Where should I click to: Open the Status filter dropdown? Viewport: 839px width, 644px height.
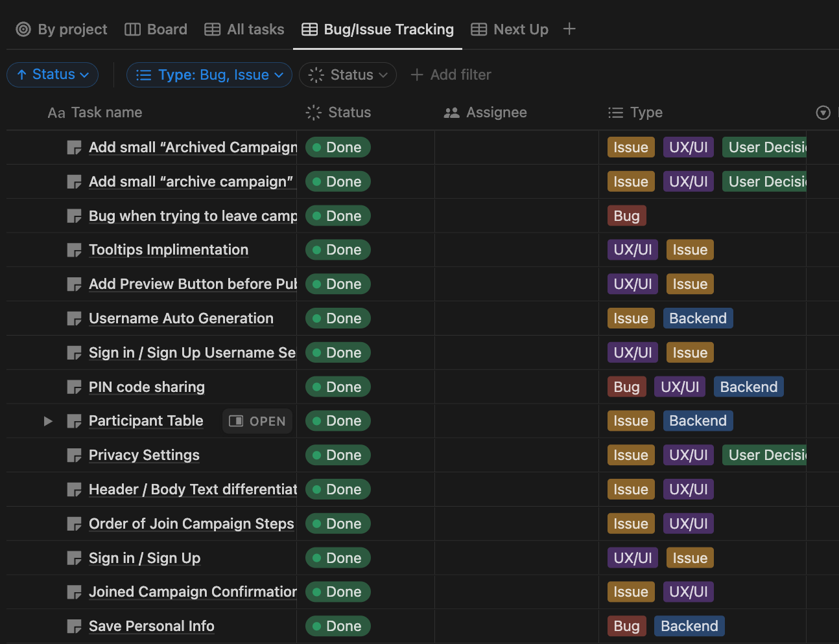pos(348,75)
